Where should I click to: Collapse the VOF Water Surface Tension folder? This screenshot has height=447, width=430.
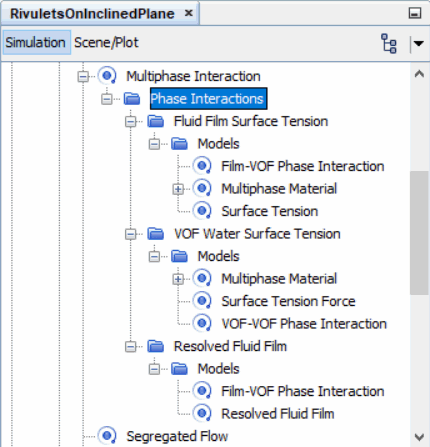click(x=130, y=234)
